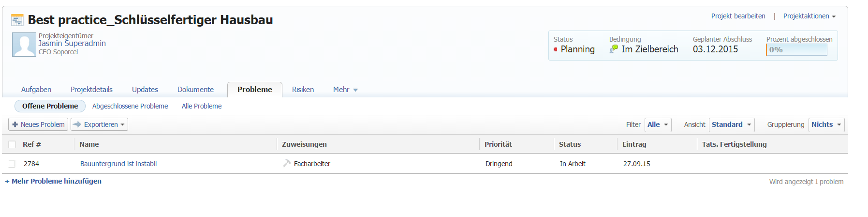
Task: Open the Bauuntergrund ist instabil problem
Action: click(118, 164)
